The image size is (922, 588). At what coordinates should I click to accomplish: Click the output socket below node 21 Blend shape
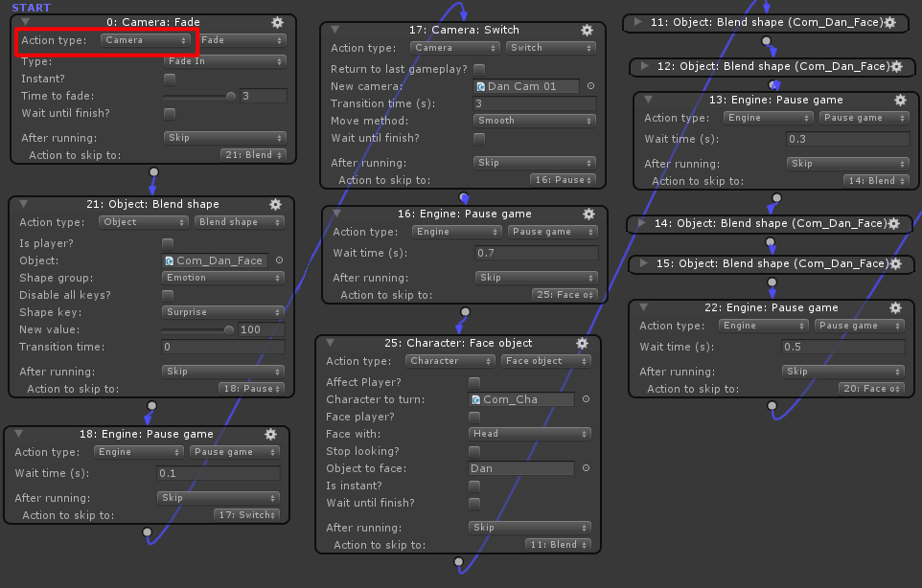coord(151,405)
